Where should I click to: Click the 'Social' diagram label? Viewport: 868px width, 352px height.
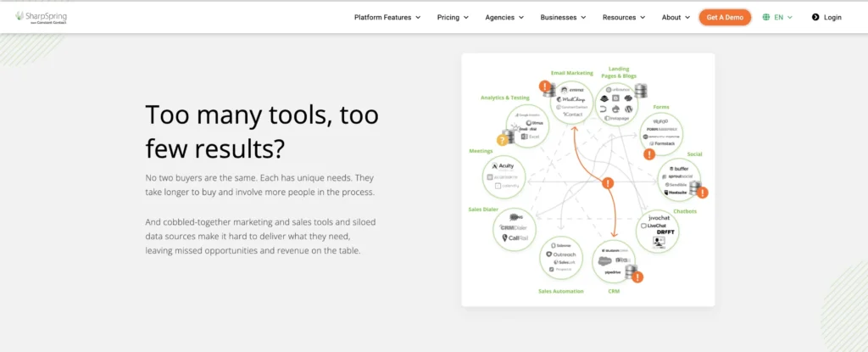point(695,154)
